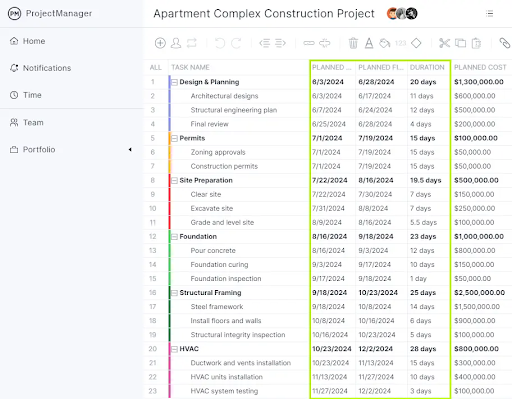Select the Final review task
The height and width of the screenshot is (399, 512).
(x=209, y=124)
